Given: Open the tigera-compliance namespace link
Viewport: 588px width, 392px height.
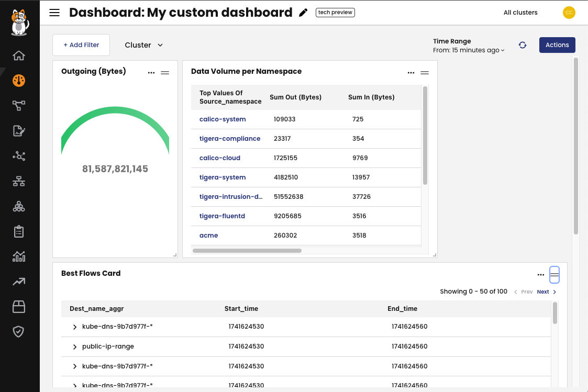Looking at the screenshot, I should tap(229, 138).
